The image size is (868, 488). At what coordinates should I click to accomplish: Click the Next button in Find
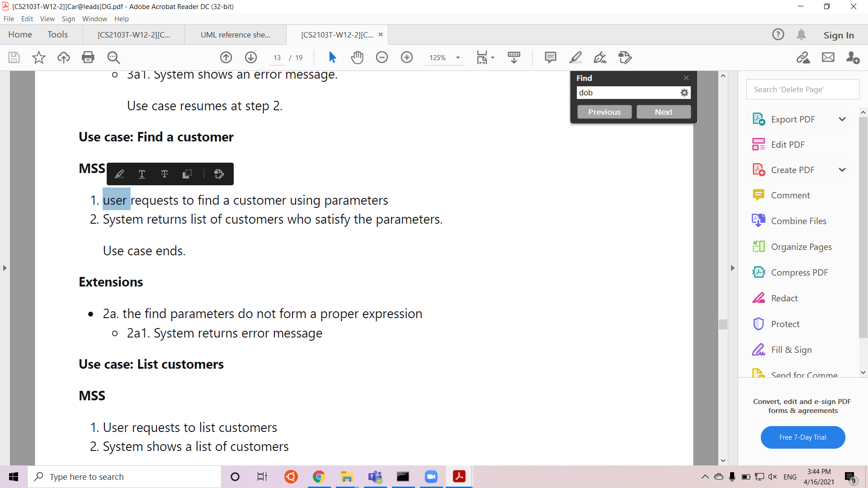pyautogui.click(x=663, y=112)
